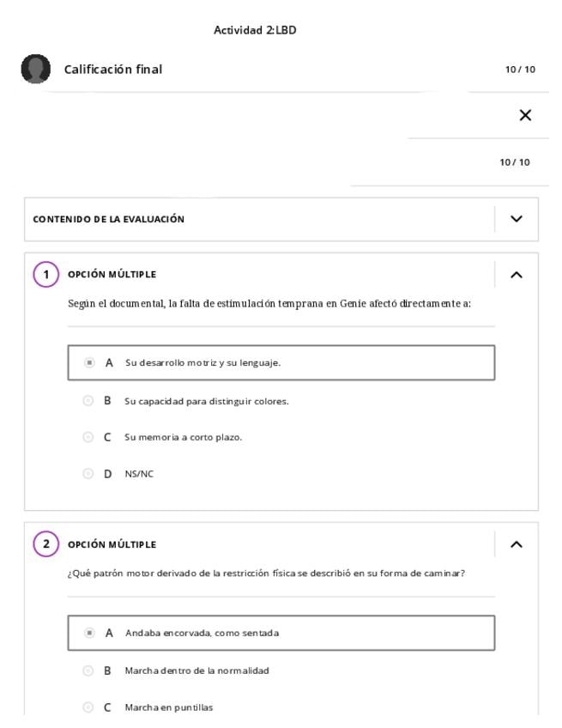Screen dimensions: 562x728
Task: Click the question 1 number badge
Action: coord(45,275)
